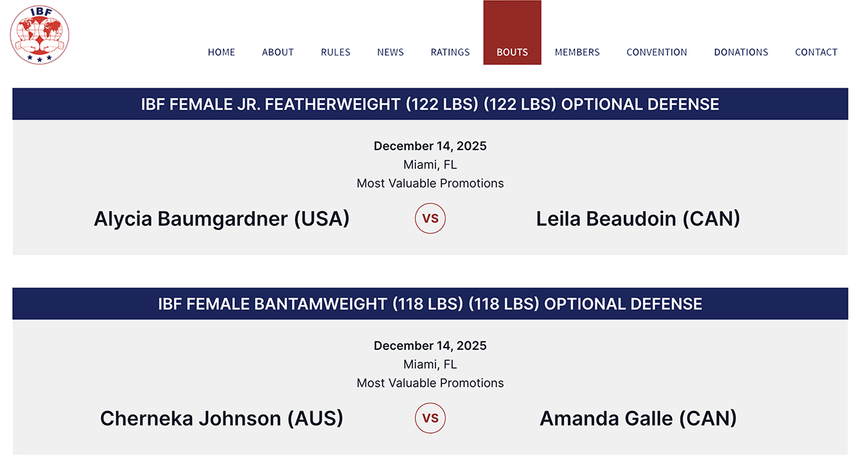Viewport: 868px width, 467px height.
Task: View the RATINGS page
Action: pos(450,51)
